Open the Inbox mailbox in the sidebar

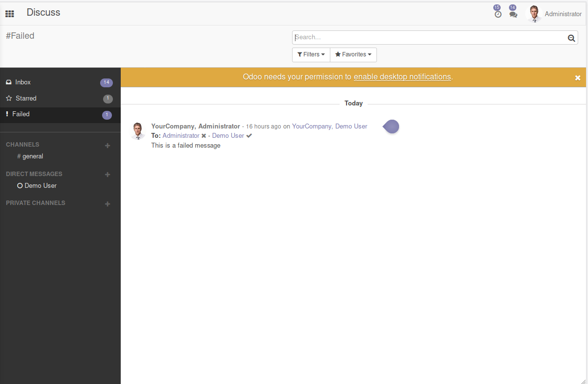tap(23, 82)
